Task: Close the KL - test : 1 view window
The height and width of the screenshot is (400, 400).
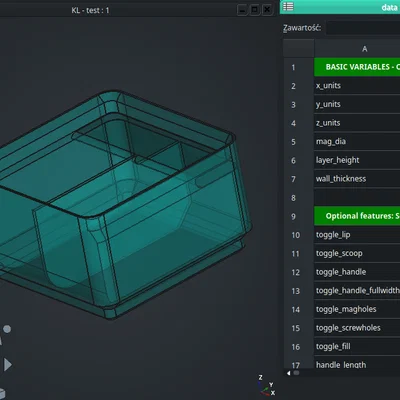Action: point(267,10)
